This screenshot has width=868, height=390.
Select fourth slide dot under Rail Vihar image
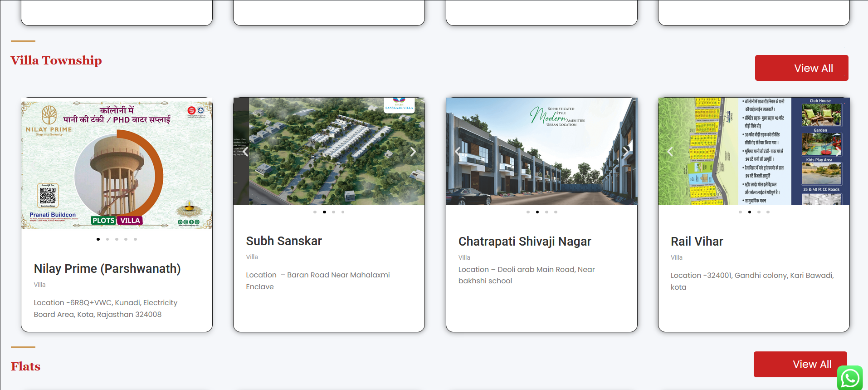[768, 212]
